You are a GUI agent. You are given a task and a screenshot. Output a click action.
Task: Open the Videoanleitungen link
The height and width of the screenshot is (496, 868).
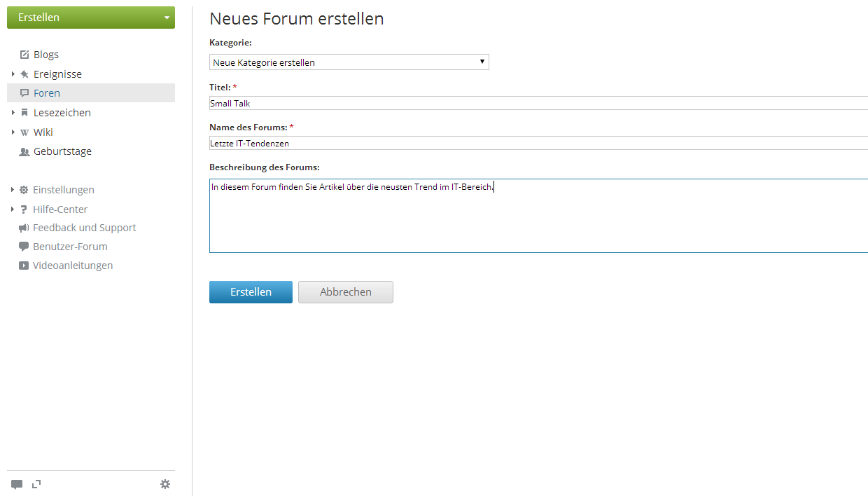point(73,266)
